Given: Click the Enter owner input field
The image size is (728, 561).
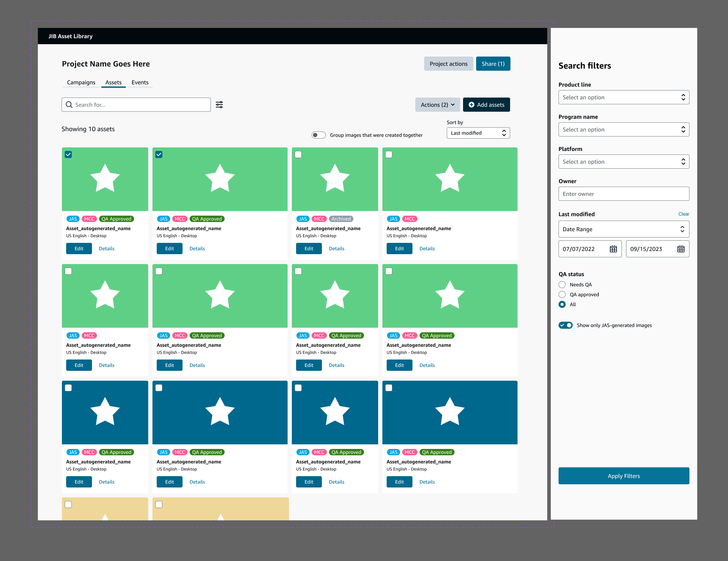Looking at the screenshot, I should pyautogui.click(x=624, y=194).
